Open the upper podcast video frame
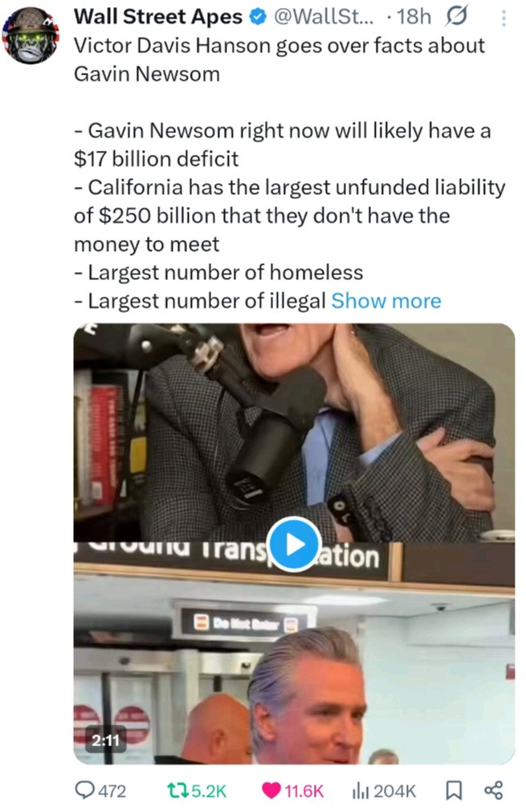Screen dimensions: 526x812 295,433
